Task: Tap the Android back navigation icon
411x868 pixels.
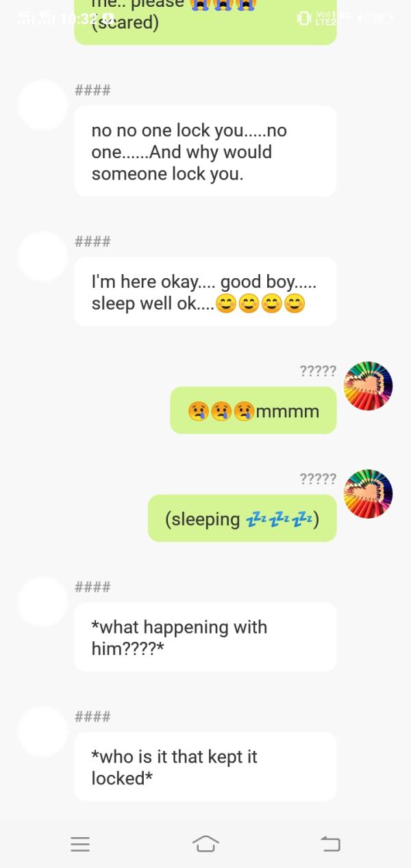Action: click(x=331, y=844)
